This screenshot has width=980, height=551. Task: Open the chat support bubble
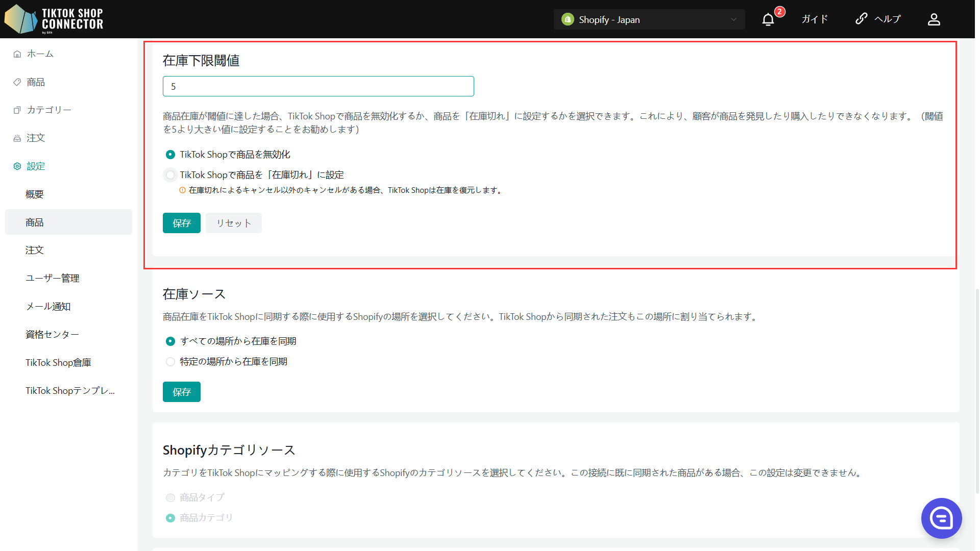[x=942, y=518]
